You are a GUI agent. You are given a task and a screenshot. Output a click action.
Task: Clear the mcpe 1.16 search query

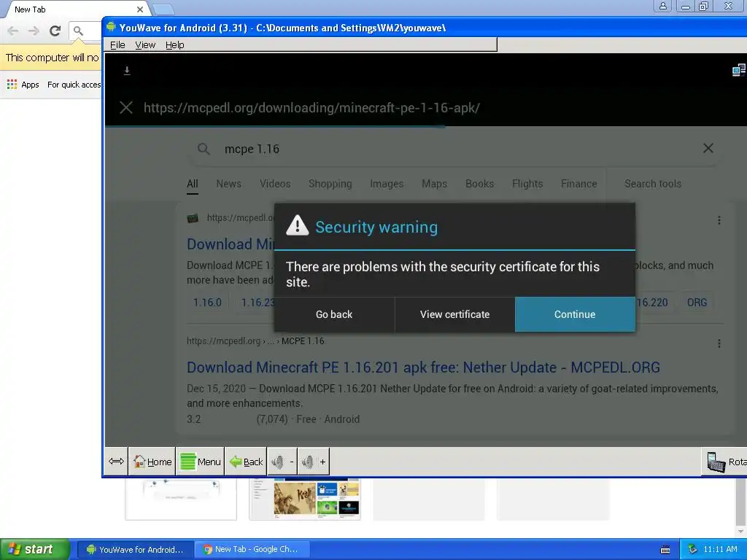coord(708,148)
